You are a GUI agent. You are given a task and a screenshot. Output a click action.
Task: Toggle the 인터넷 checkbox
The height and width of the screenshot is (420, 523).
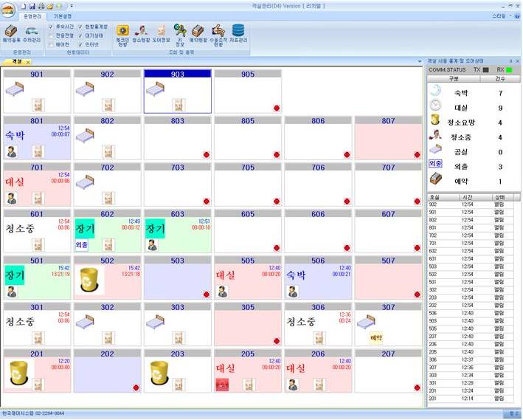[80, 44]
